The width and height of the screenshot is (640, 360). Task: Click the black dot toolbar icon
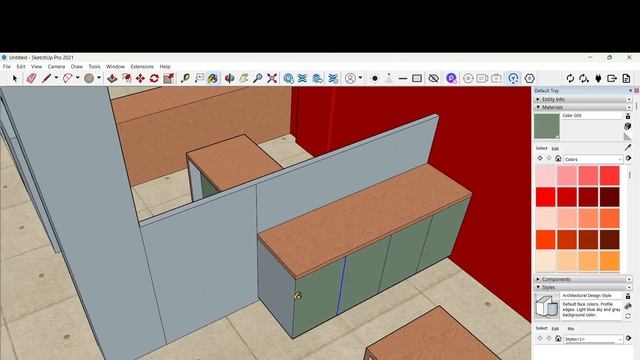(375, 78)
